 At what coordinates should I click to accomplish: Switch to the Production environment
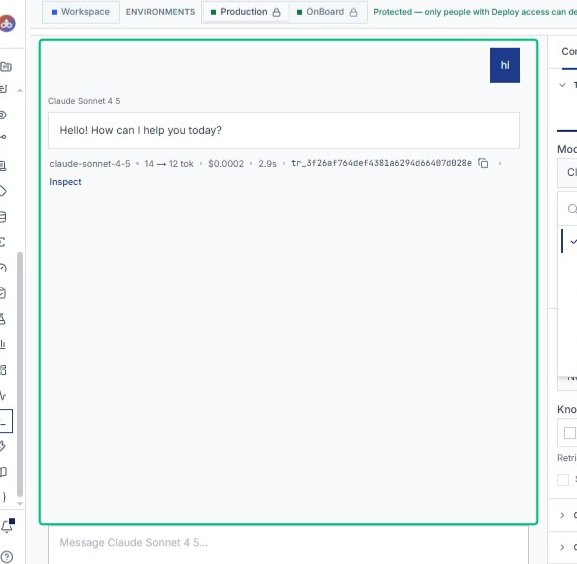tap(245, 12)
